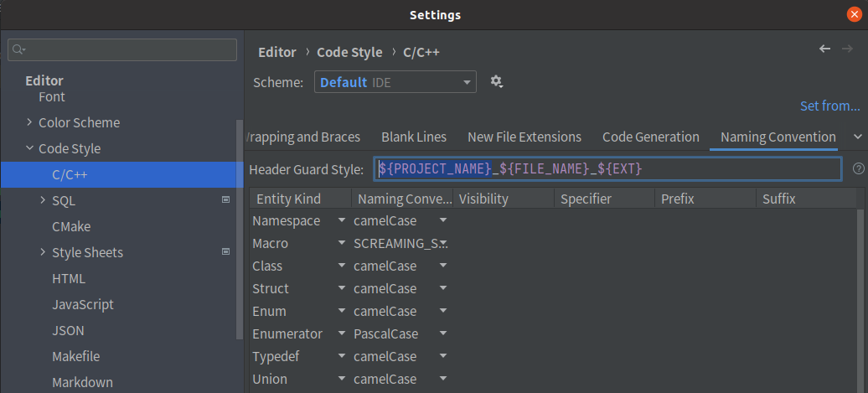Image resolution: width=868 pixels, height=393 pixels.
Task: Collapse the Code Style tree node
Action: 30,149
